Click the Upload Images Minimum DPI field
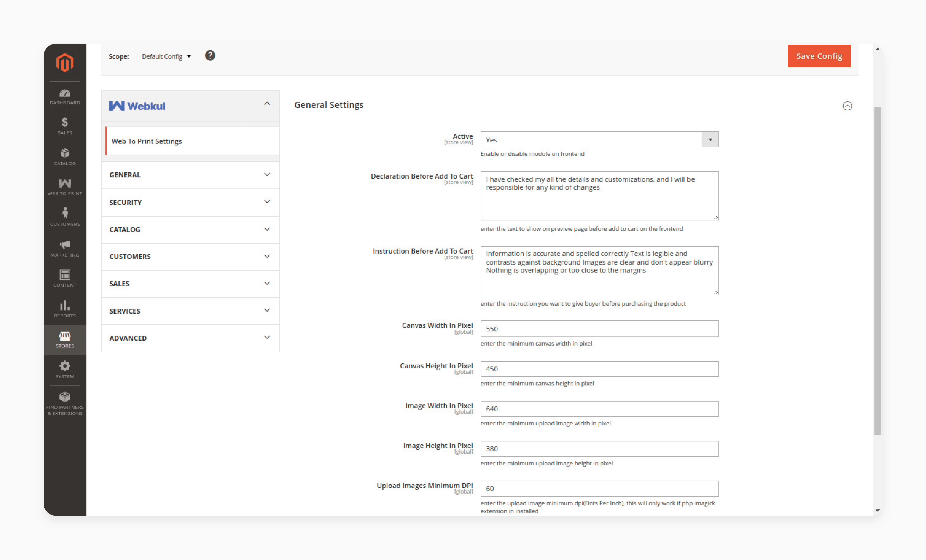926x560 pixels. click(x=599, y=488)
